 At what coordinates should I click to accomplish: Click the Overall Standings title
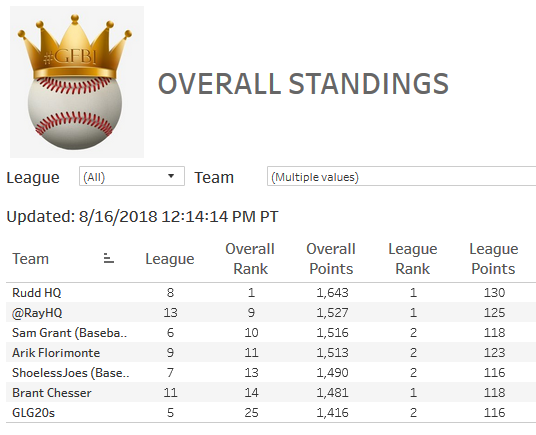coord(303,83)
